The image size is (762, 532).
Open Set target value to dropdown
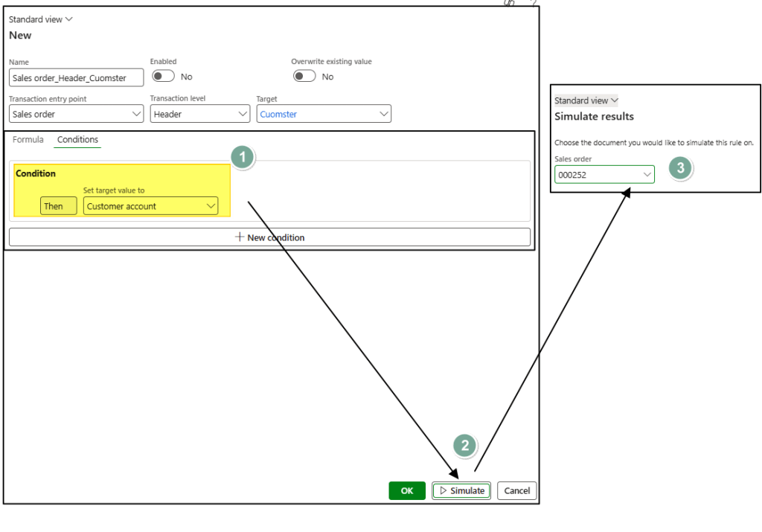tap(150, 206)
